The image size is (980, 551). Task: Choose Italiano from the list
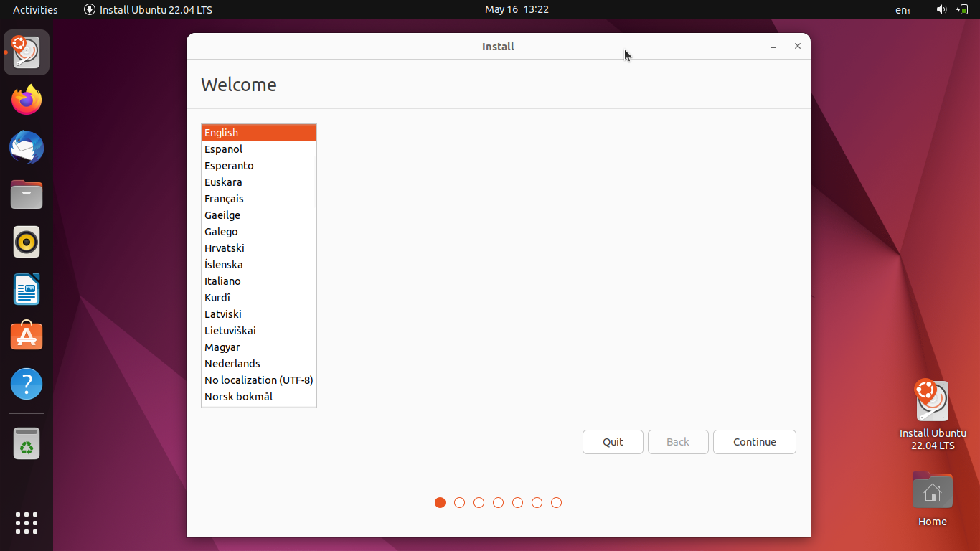[259, 281]
